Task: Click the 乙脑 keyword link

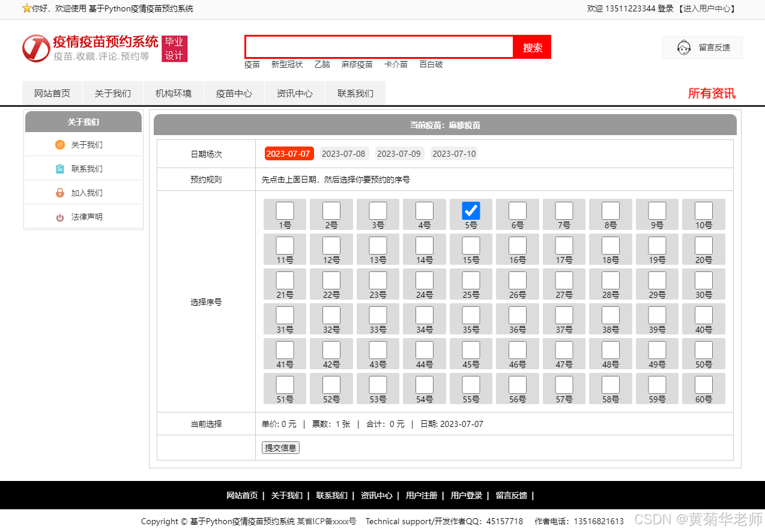Action: point(322,64)
